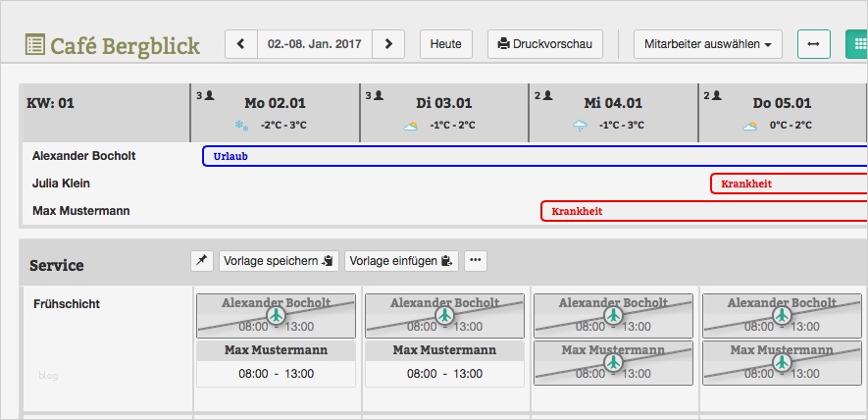Click the partly cloudy icon on Tuesday

point(411,127)
